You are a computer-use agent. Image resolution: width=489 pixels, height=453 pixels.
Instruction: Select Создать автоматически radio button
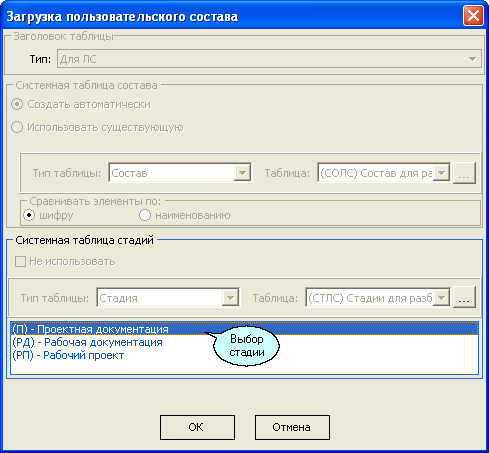click(x=17, y=104)
